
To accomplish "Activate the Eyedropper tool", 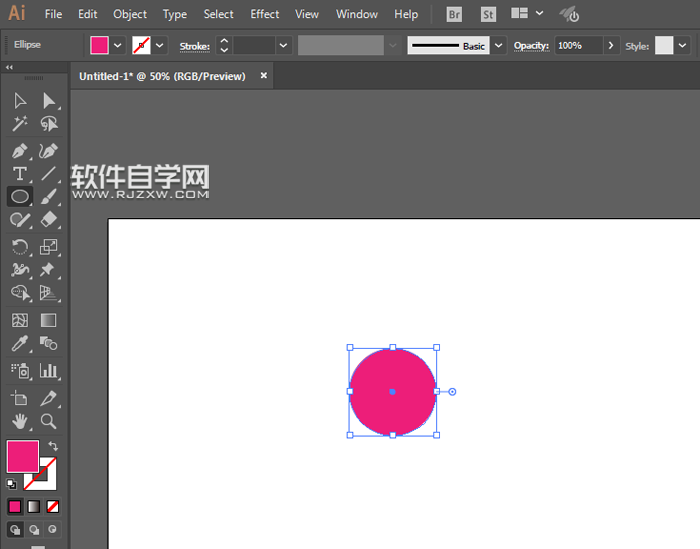I will (19, 344).
